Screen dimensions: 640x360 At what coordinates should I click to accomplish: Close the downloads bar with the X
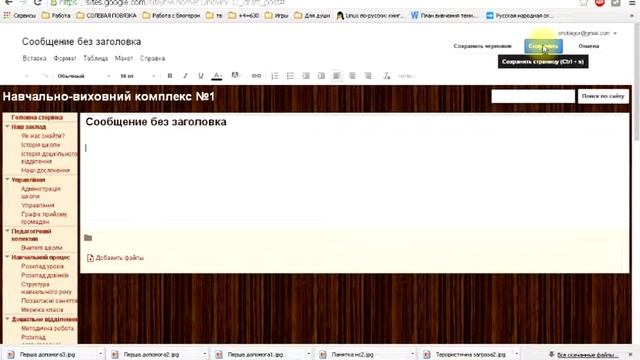pyautogui.click(x=631, y=355)
